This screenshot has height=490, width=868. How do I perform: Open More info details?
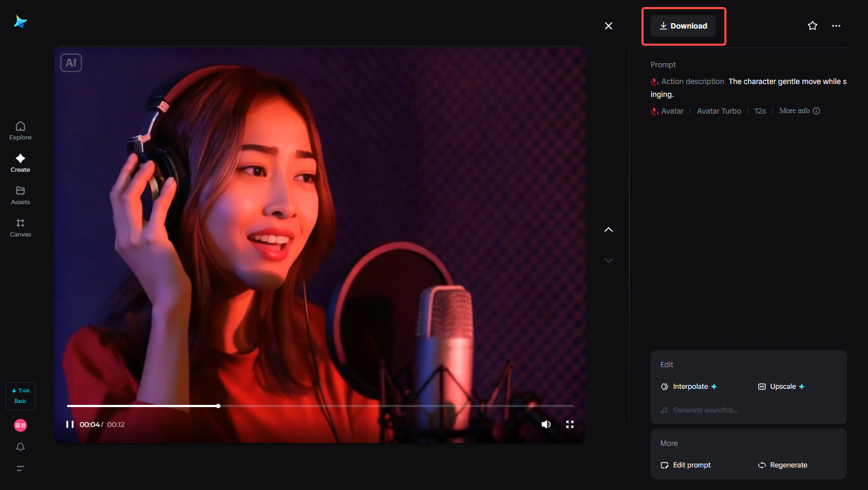[800, 111]
